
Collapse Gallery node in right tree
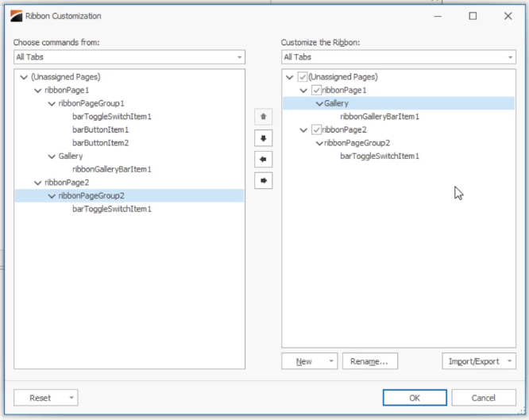click(319, 103)
